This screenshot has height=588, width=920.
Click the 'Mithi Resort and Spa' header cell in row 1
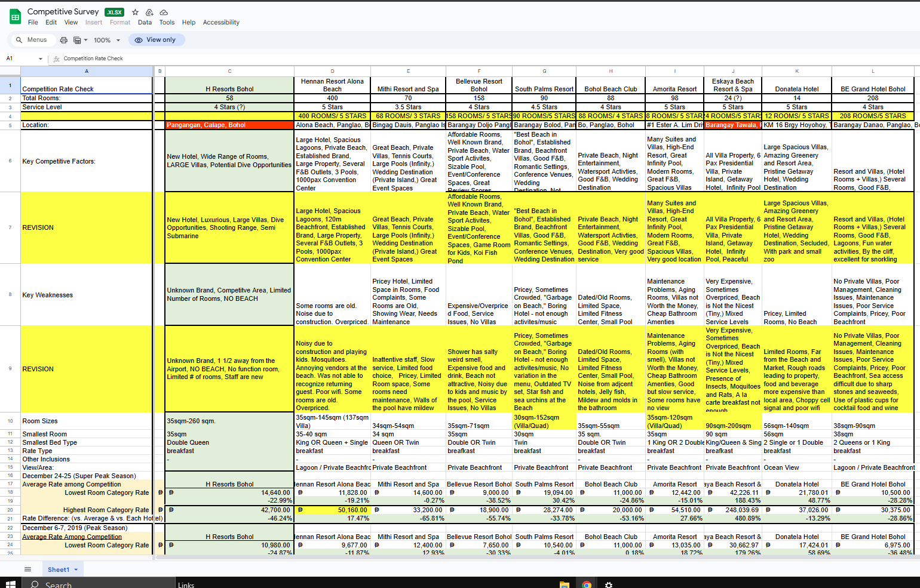pyautogui.click(x=408, y=85)
